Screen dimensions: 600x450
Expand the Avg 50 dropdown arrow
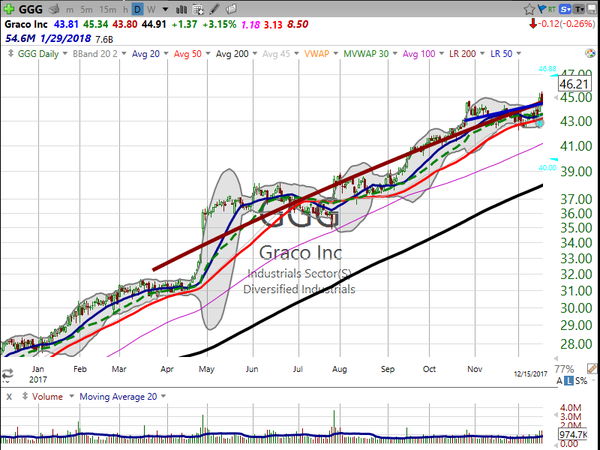point(208,54)
